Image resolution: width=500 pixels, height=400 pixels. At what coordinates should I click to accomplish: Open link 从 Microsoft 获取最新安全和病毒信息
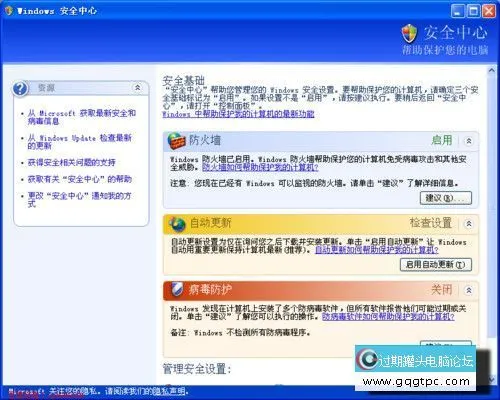[x=82, y=117]
